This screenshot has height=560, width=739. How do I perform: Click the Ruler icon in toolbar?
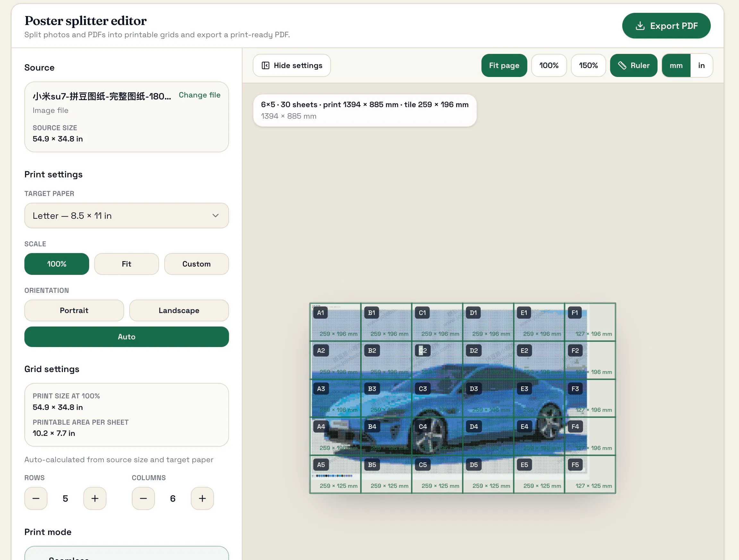coord(622,65)
